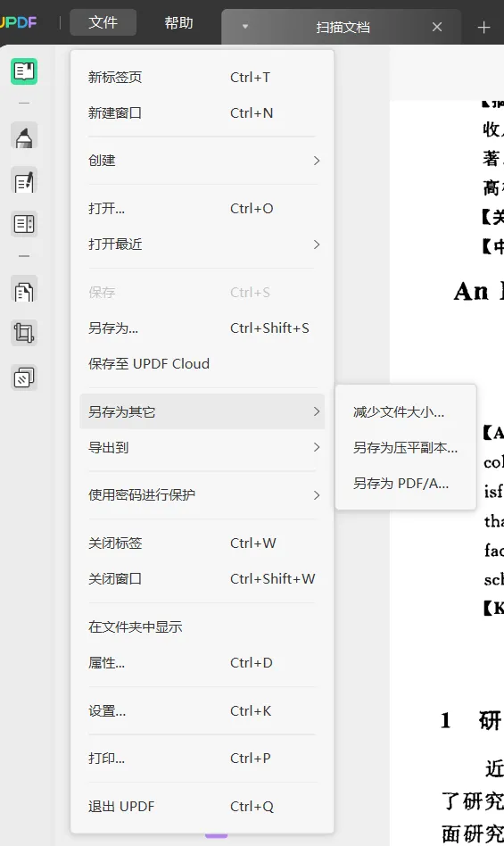504x846 pixels.
Task: Select the Organize Pages icon
Action: pos(24,290)
